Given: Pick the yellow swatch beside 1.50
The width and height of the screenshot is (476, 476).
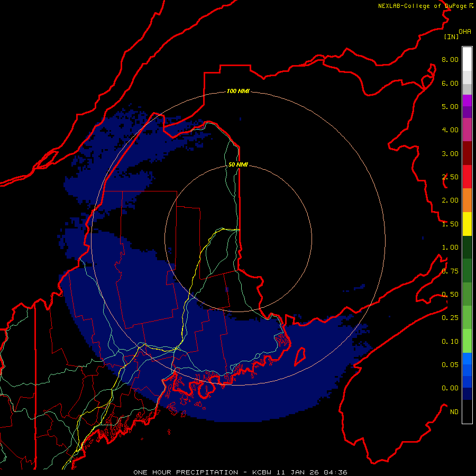Looking at the screenshot, I should tap(467, 224).
